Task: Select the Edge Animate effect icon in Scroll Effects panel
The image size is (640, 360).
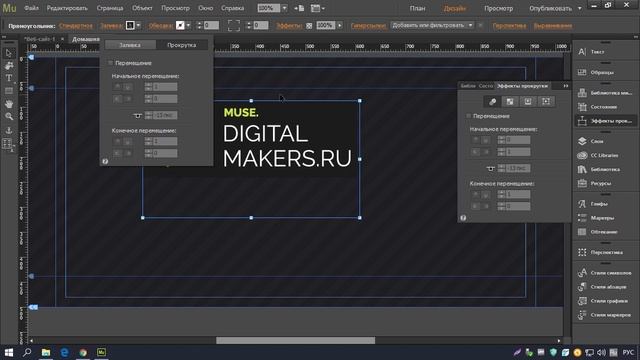Action: click(x=546, y=102)
